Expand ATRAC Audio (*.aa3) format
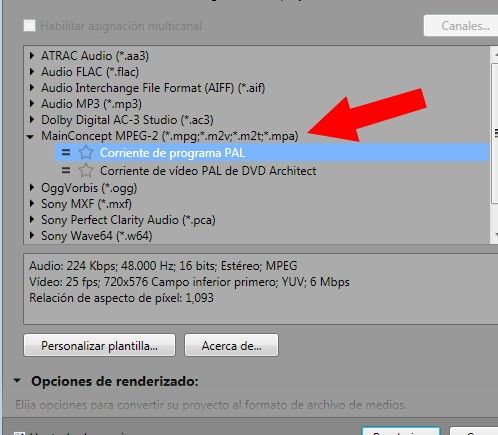 tap(32, 55)
